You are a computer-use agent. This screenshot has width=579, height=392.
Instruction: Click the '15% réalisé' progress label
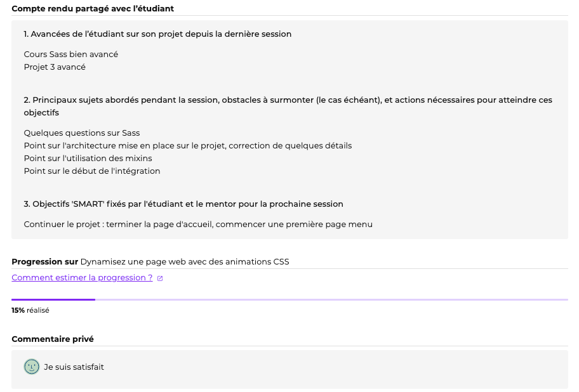click(30, 311)
